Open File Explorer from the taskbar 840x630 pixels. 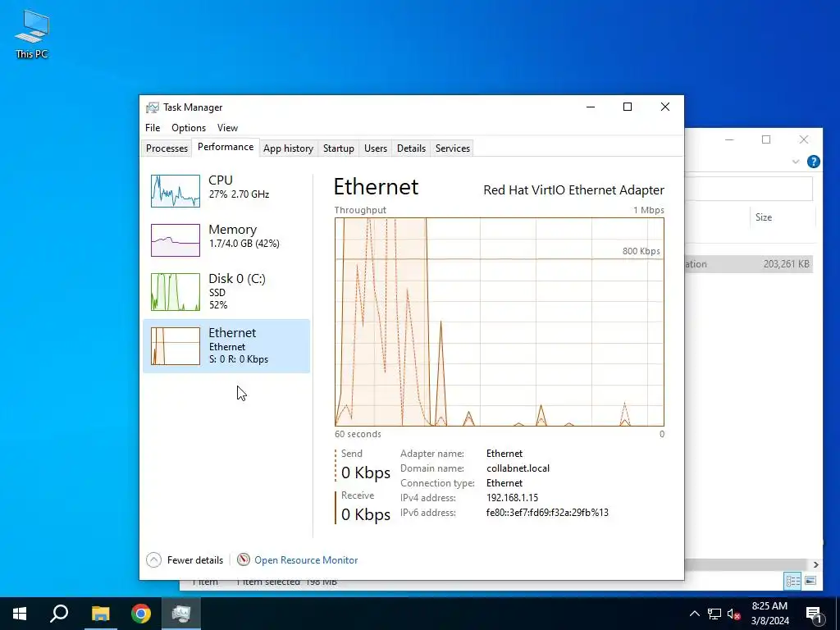tap(100, 614)
